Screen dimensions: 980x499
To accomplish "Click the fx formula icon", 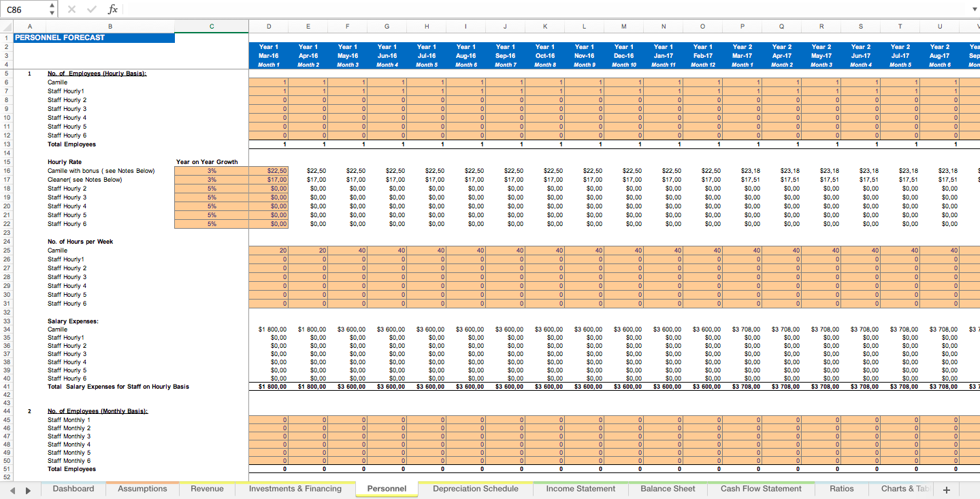I will pos(113,9).
